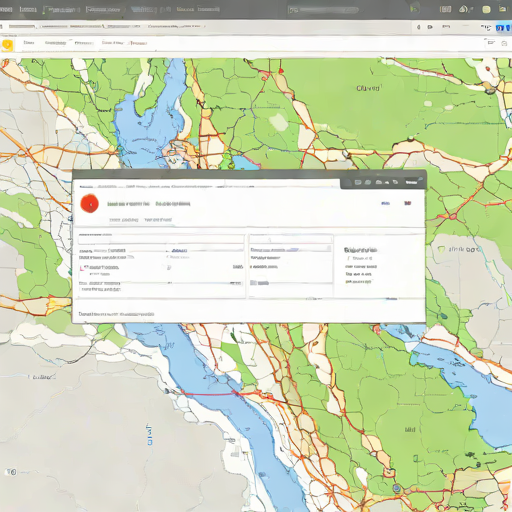Click the blue marker near the map's bottom edge

pyautogui.click(x=396, y=488)
